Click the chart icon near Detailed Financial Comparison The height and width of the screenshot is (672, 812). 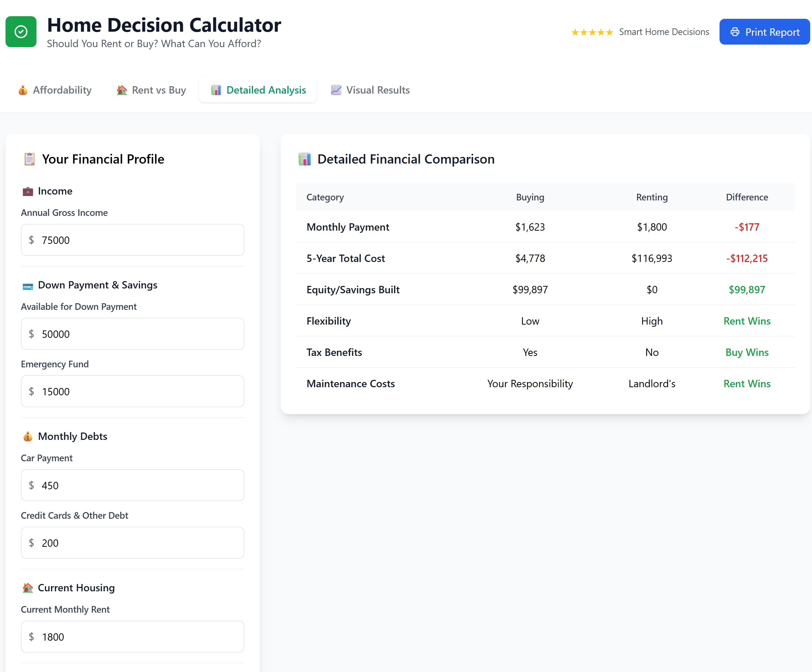(x=304, y=159)
